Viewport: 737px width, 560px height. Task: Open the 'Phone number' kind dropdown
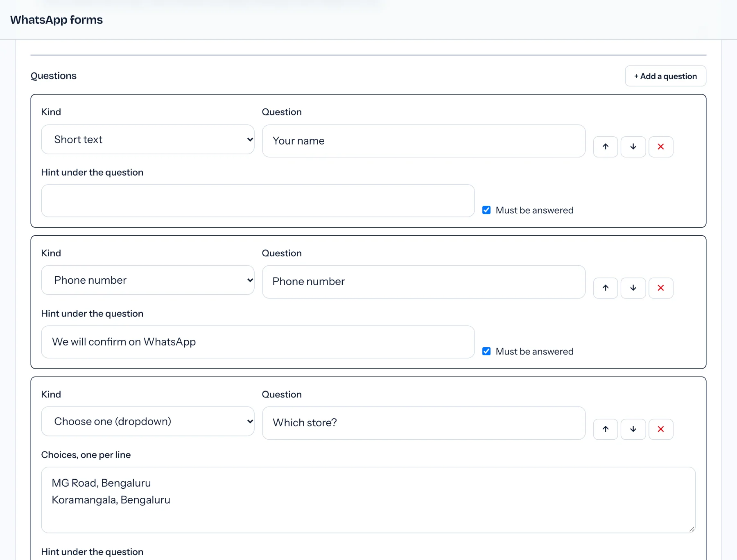148,280
